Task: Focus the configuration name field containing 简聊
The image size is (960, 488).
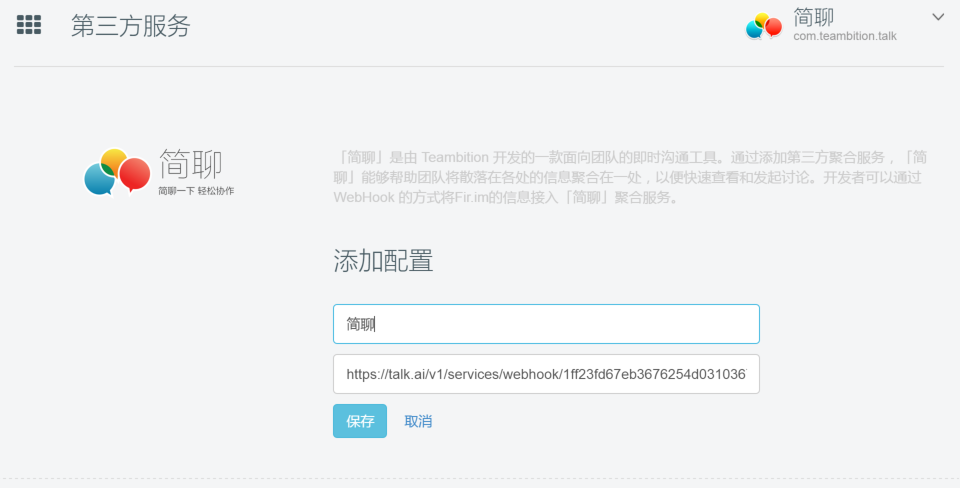Action: pyautogui.click(x=546, y=324)
